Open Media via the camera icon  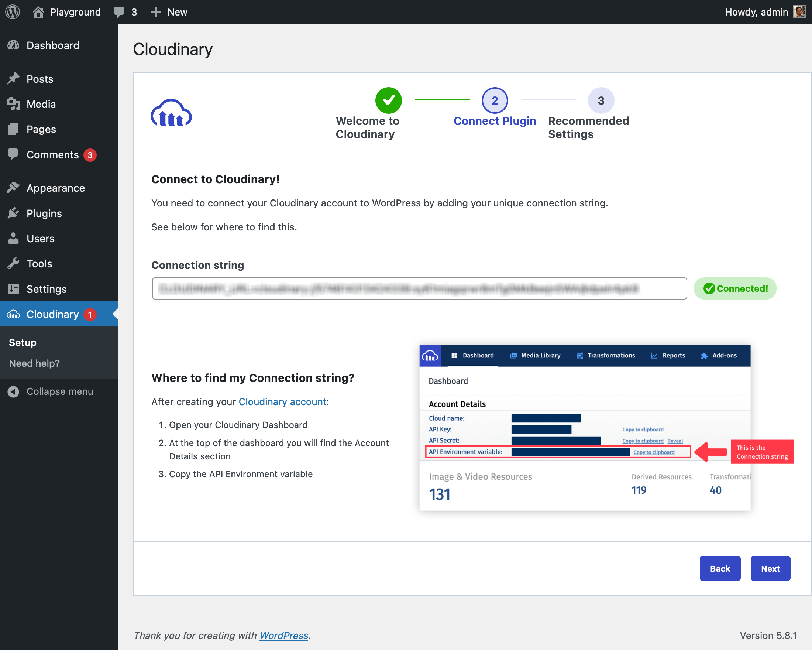[x=14, y=104]
